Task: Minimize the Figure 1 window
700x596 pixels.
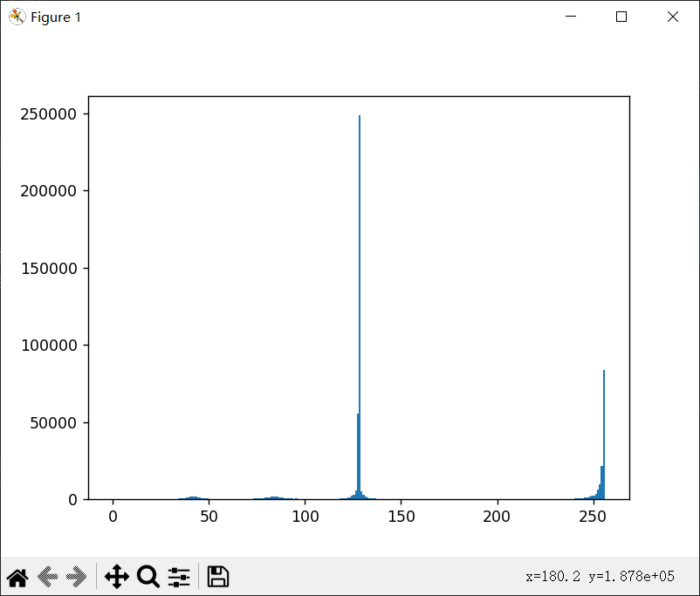Action: 571,17
